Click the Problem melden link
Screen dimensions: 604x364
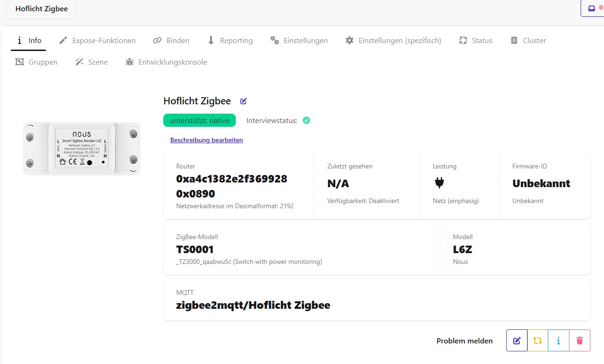click(x=464, y=341)
